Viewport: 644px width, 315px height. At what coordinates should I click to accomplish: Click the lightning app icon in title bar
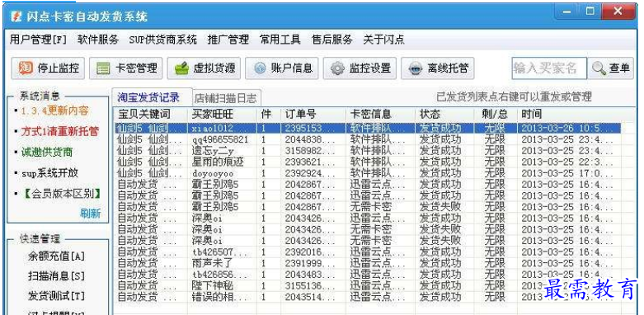click(x=16, y=16)
